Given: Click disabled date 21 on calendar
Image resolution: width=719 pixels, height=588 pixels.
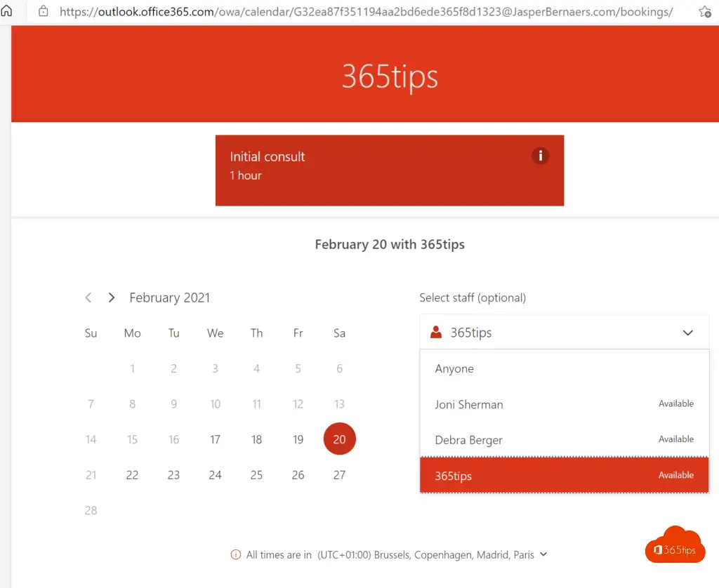Looking at the screenshot, I should point(91,475).
